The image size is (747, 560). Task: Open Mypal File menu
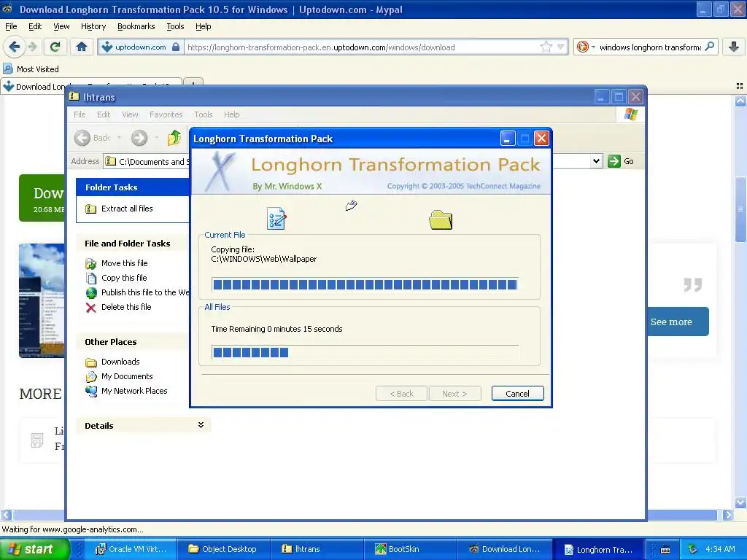point(11,26)
